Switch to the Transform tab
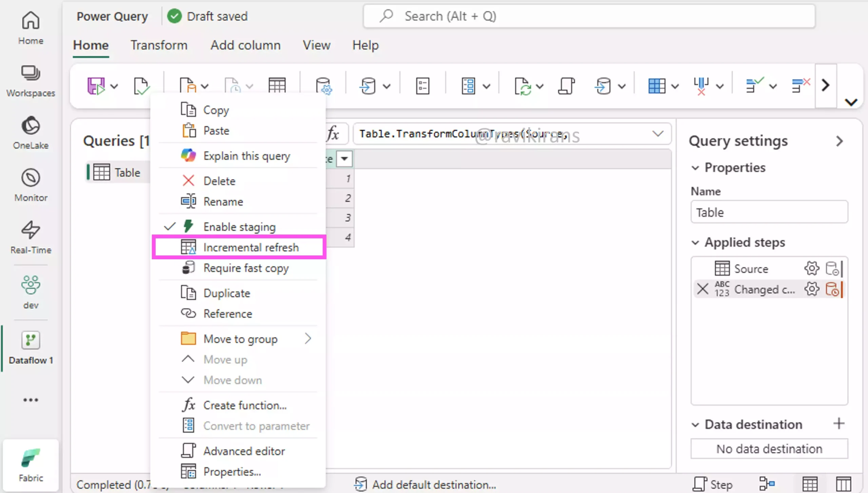The image size is (868, 493). coord(159,45)
